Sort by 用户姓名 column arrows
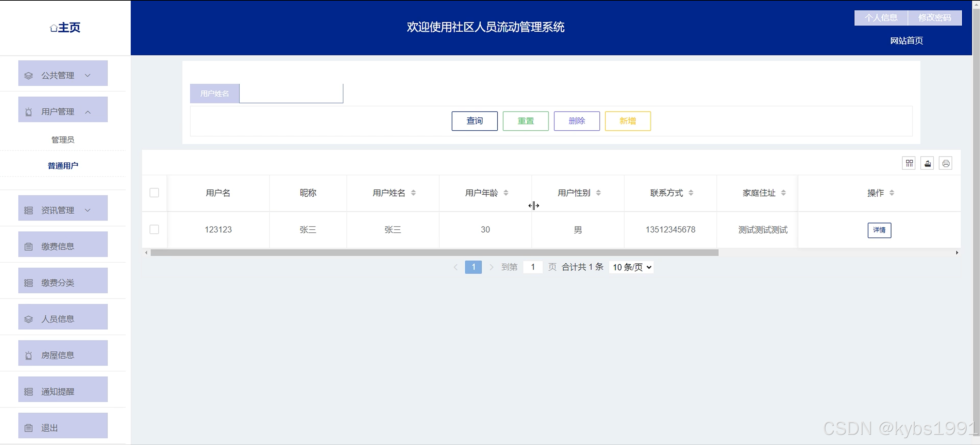 click(413, 193)
